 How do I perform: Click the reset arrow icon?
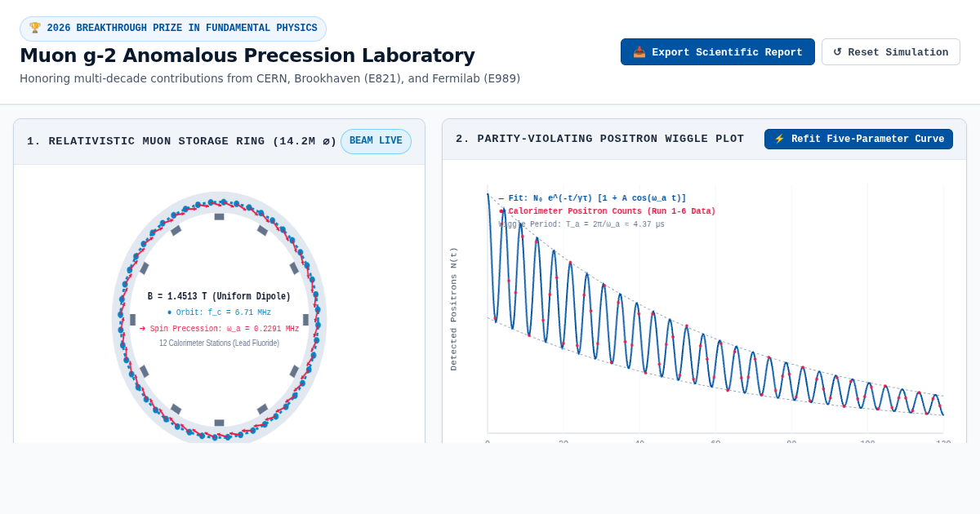point(837,52)
